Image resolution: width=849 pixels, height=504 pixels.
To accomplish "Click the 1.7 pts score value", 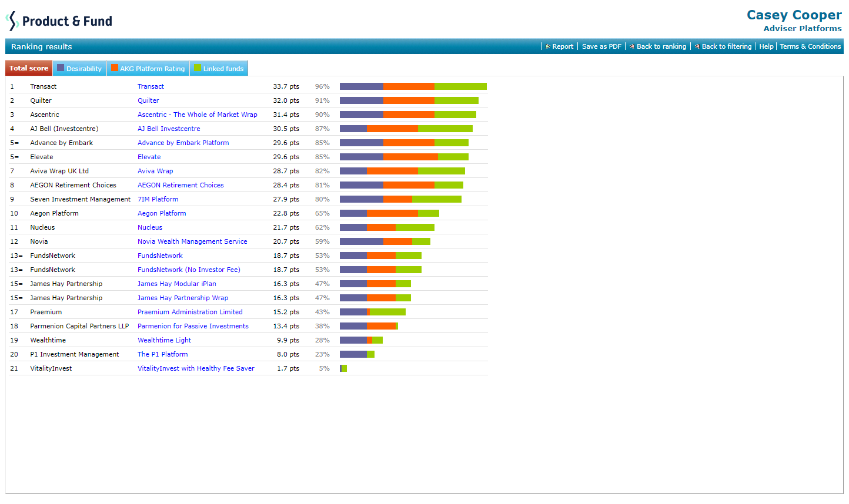I will pyautogui.click(x=288, y=368).
